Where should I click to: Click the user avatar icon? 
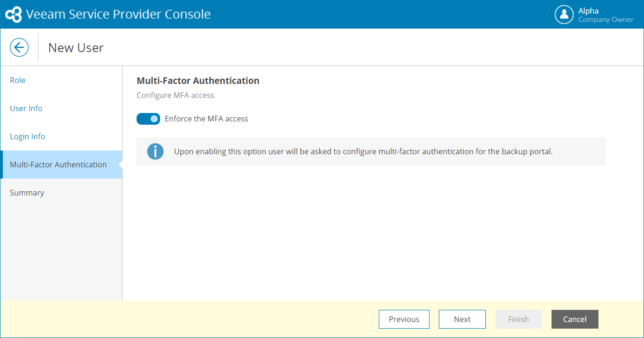coord(564,15)
